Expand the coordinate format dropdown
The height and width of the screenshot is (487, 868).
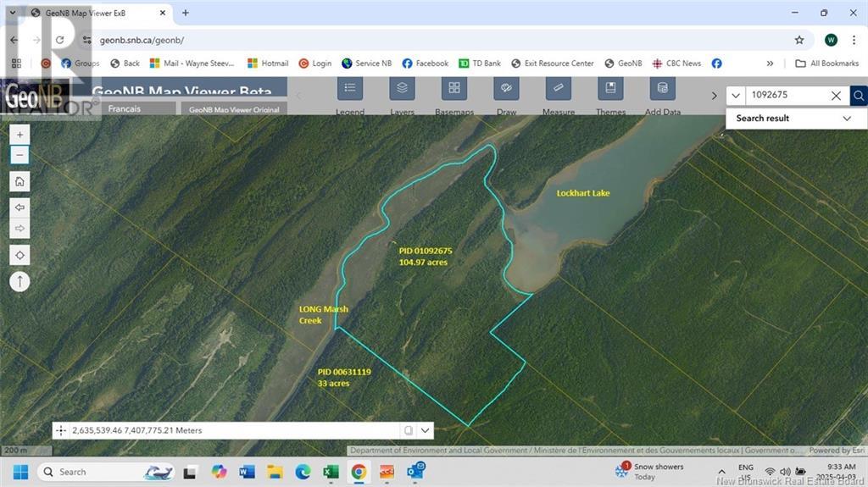[426, 430]
